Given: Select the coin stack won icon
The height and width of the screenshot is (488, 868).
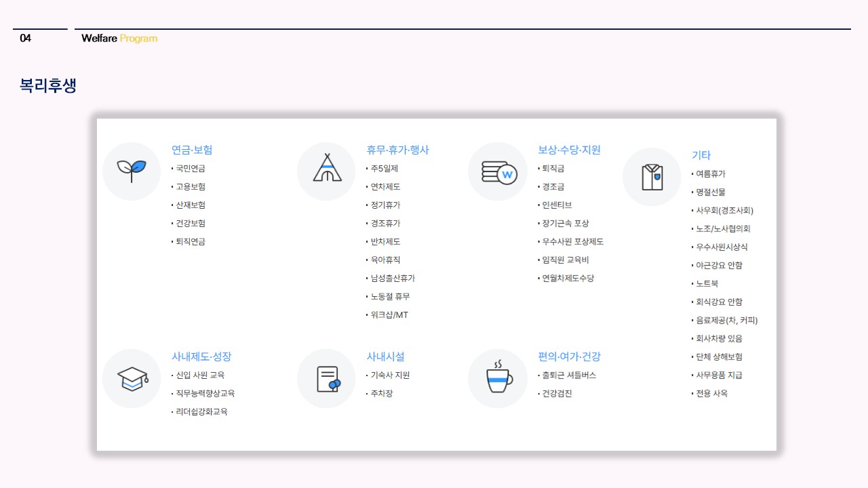Looking at the screenshot, I should tap(498, 171).
